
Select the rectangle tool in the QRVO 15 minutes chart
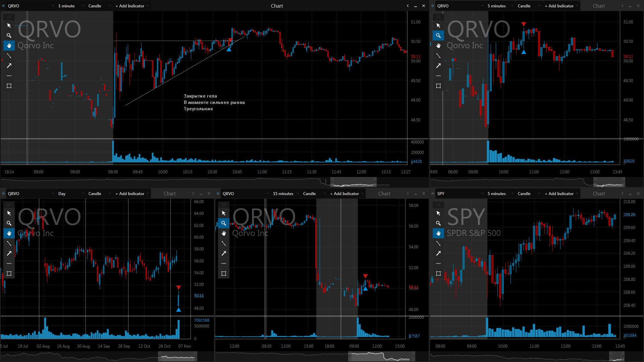[x=224, y=274]
